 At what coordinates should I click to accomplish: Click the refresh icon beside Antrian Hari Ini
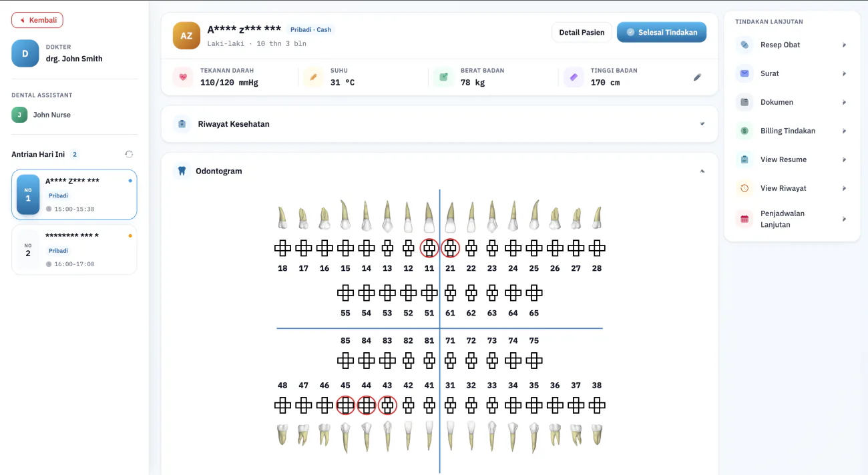[129, 154]
